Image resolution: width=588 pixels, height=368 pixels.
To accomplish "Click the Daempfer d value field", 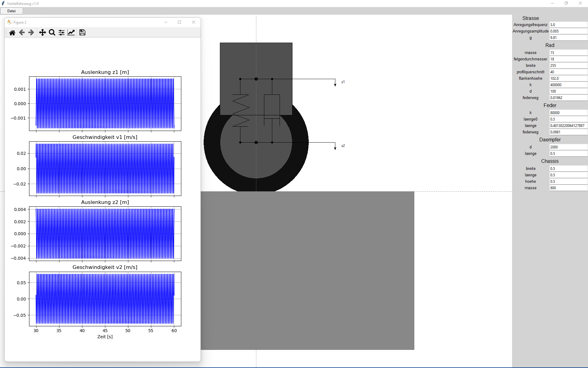I will tap(568, 147).
